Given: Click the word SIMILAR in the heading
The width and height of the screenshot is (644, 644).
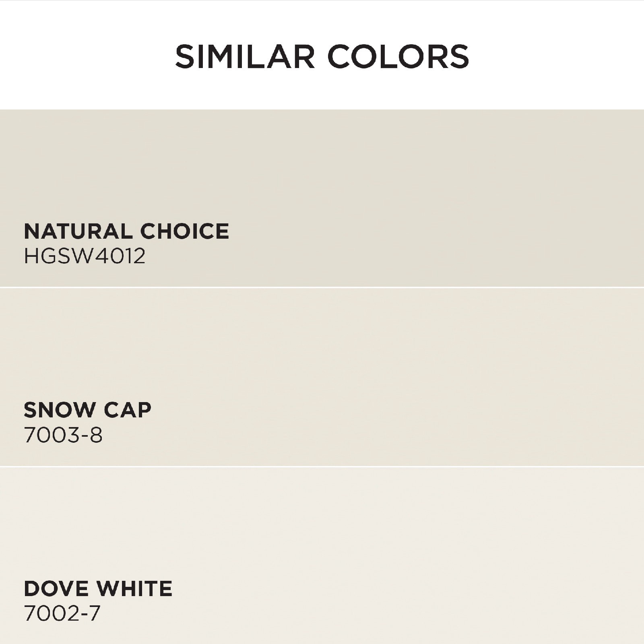Looking at the screenshot, I should tap(245, 57).
